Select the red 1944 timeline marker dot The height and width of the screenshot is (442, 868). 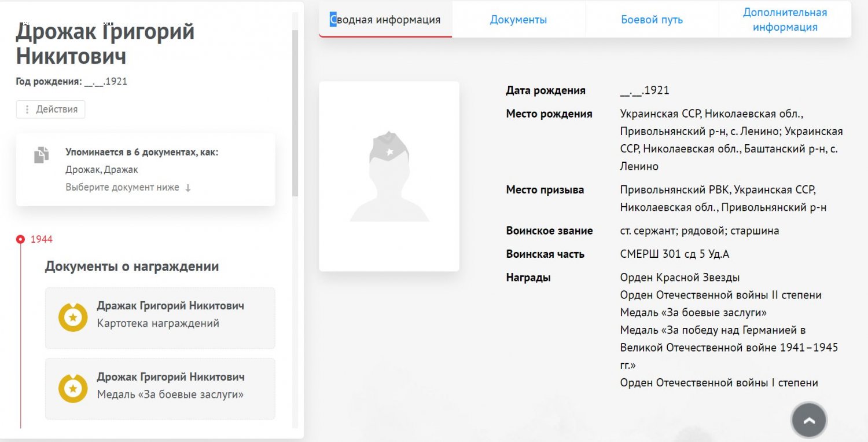pyautogui.click(x=21, y=239)
